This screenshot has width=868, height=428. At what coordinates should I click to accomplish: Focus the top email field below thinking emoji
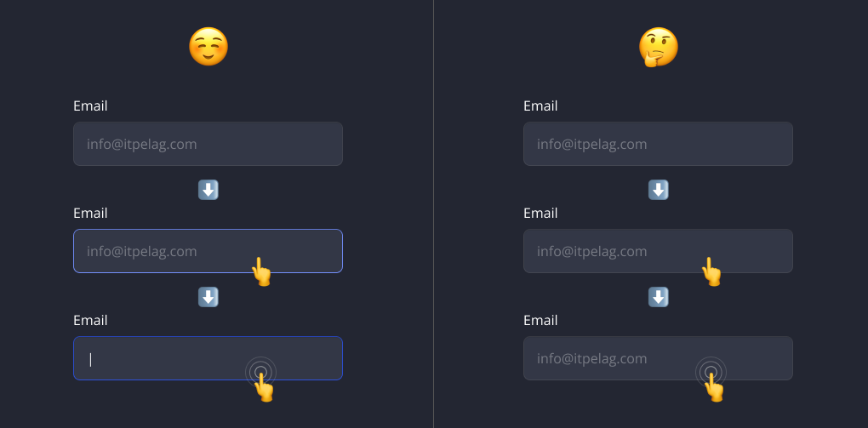point(658,144)
